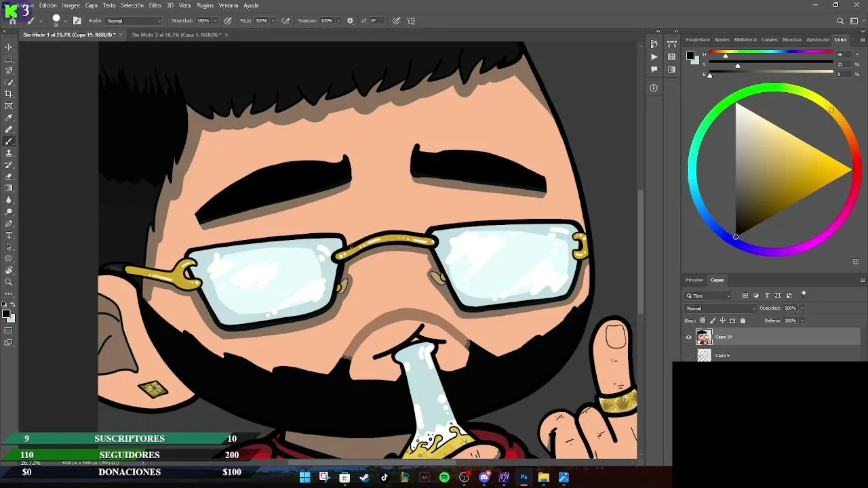This screenshot has height=488, width=868.
Task: Click the foreground color swatch in Color panel
Action: [690, 56]
